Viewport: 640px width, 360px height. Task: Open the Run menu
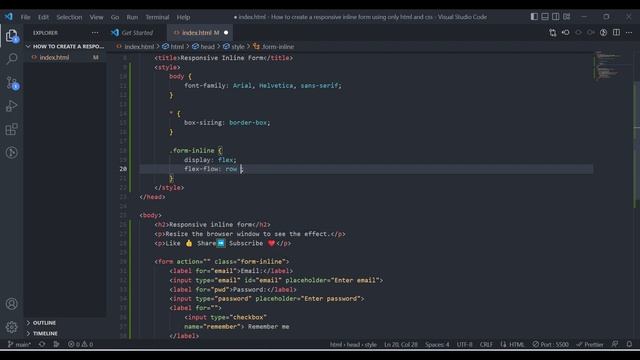click(132, 17)
